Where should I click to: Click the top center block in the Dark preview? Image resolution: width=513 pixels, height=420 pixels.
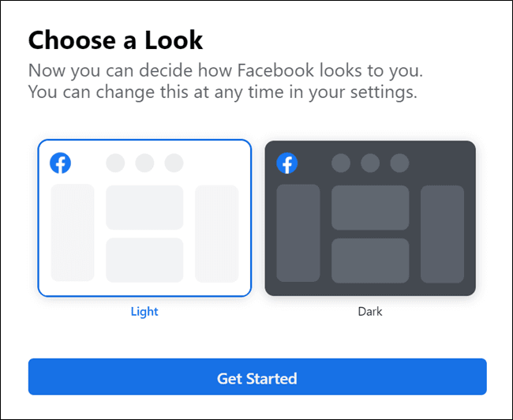coord(370,208)
